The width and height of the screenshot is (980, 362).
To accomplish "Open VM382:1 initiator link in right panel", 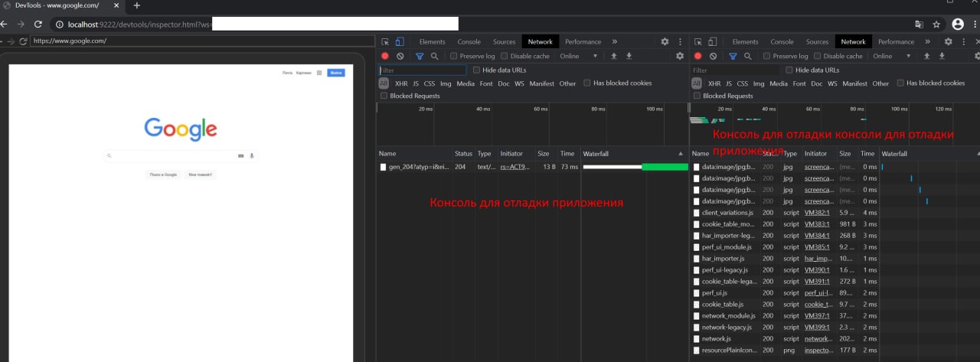I will (x=817, y=212).
